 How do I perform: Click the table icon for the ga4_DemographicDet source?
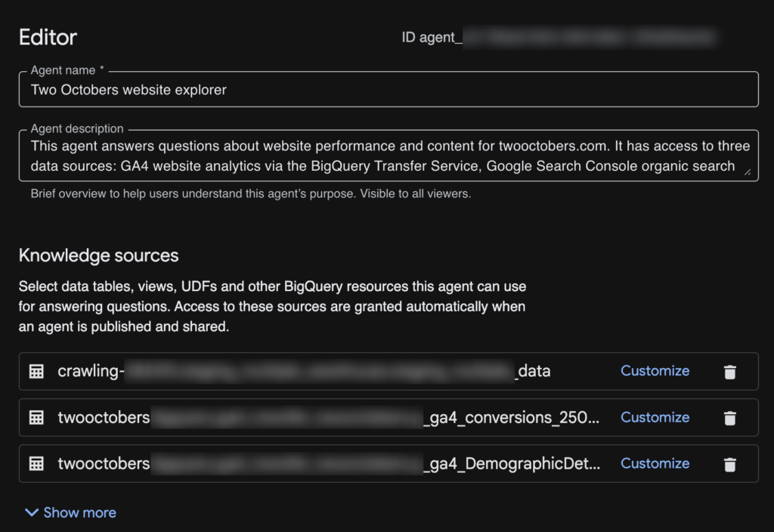[x=36, y=463]
